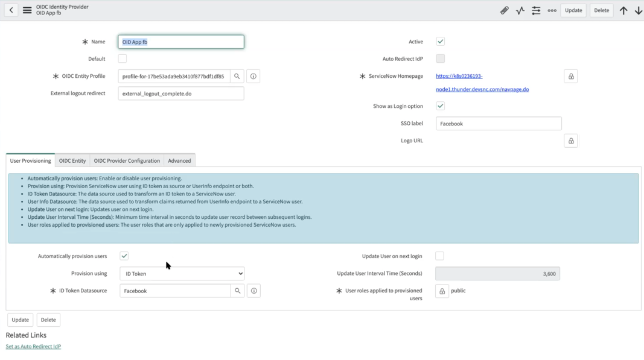
Task: Show OIDC Entity Profile record info icon
Action: click(x=253, y=77)
